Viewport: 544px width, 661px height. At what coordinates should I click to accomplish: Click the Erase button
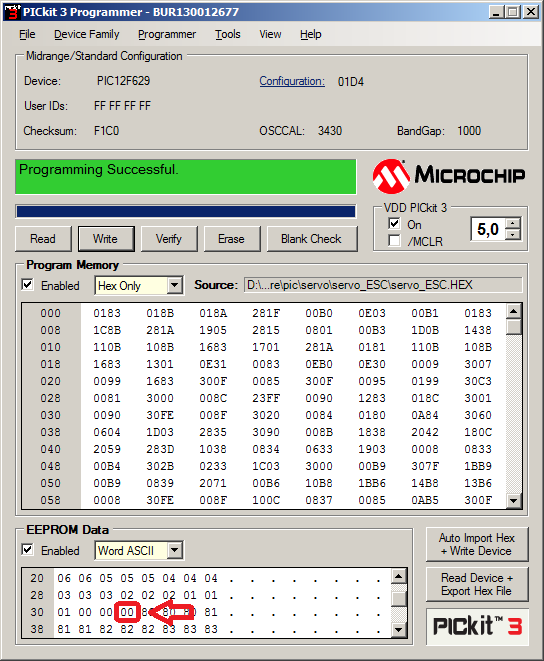[232, 239]
